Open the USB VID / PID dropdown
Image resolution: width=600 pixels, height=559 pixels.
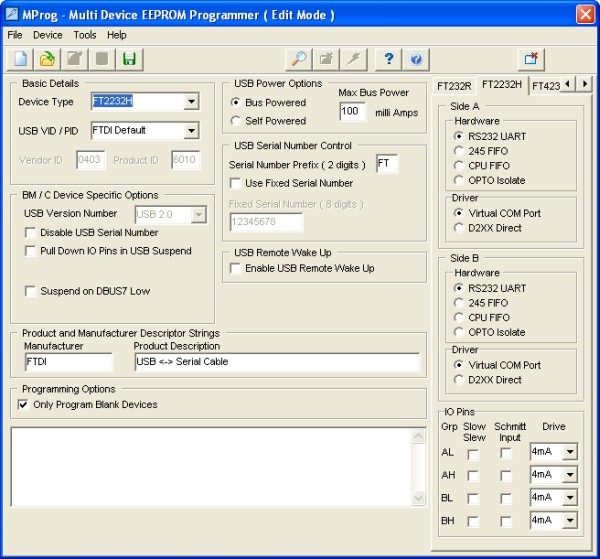tap(191, 130)
